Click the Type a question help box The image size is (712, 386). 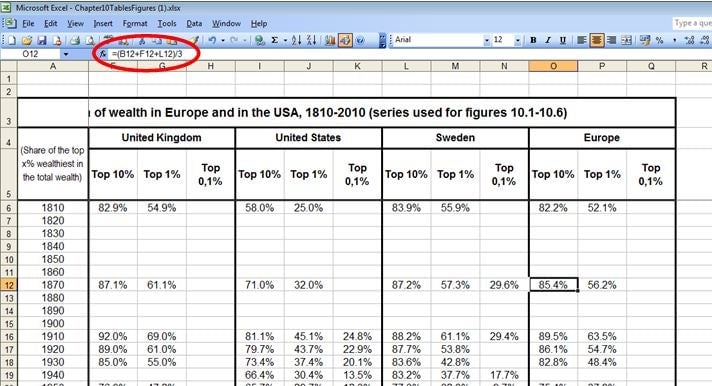tap(692, 23)
